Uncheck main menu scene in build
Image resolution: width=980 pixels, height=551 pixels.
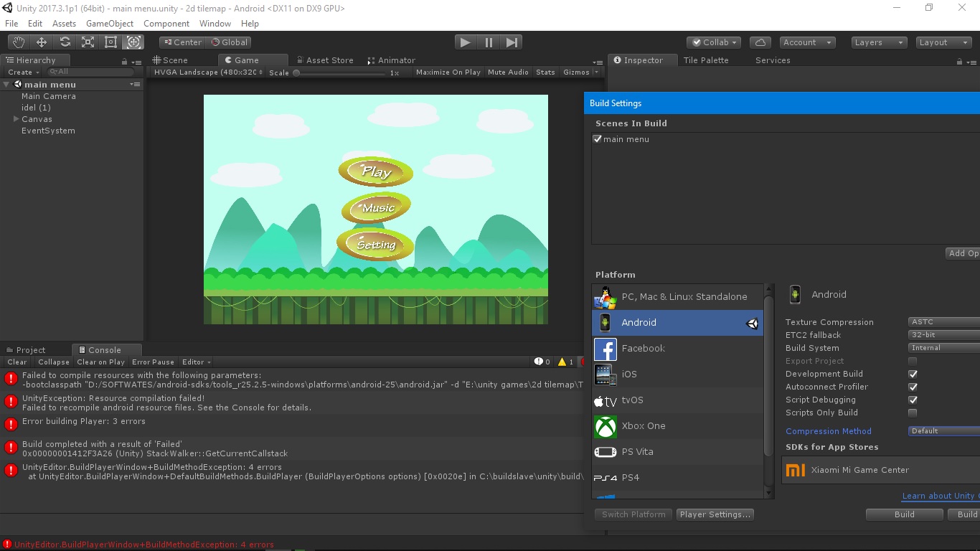pyautogui.click(x=598, y=139)
